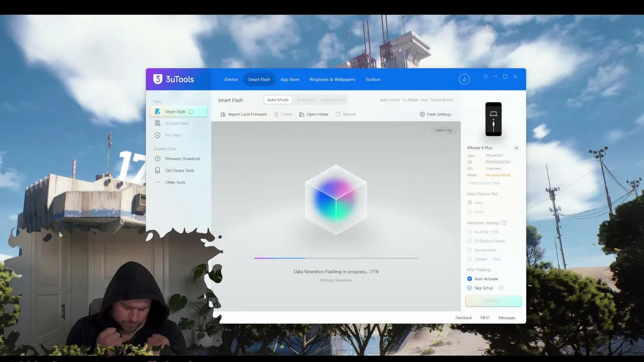Click the Pro Flash shield icon

158,135
